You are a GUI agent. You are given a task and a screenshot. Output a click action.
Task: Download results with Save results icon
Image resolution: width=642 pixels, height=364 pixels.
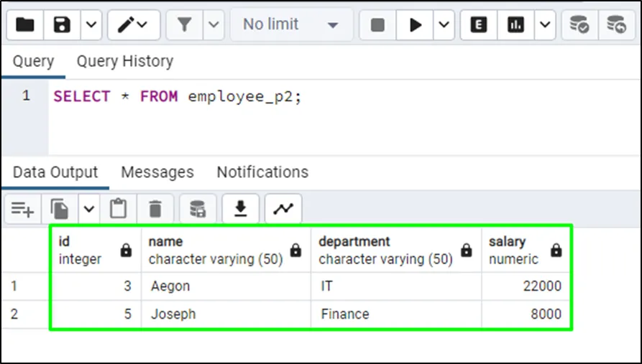[241, 209]
